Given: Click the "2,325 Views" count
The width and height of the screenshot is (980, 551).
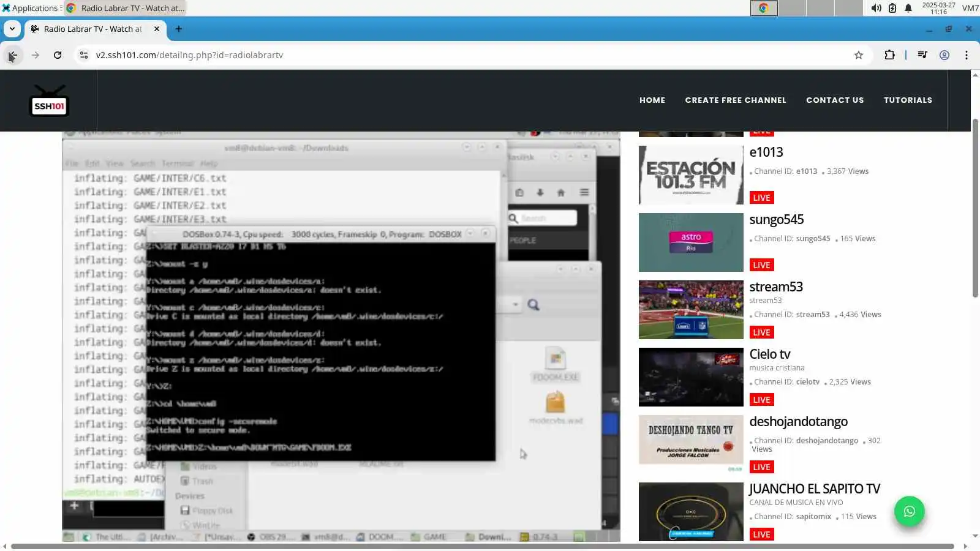Looking at the screenshot, I should click(x=850, y=382).
